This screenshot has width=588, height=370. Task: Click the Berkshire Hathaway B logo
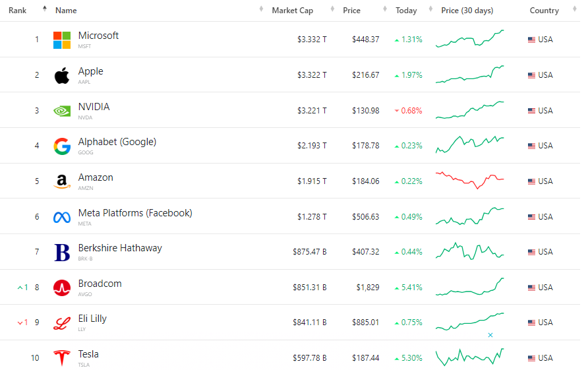click(62, 252)
